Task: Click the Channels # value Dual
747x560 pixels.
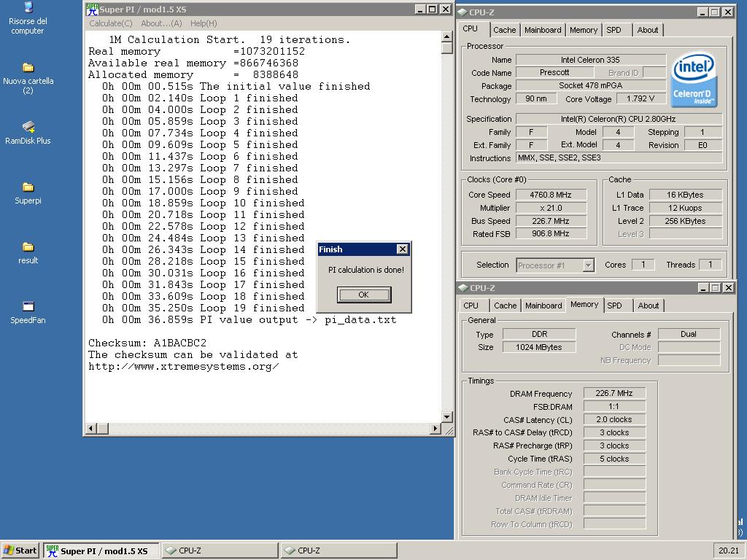Action: click(x=689, y=334)
